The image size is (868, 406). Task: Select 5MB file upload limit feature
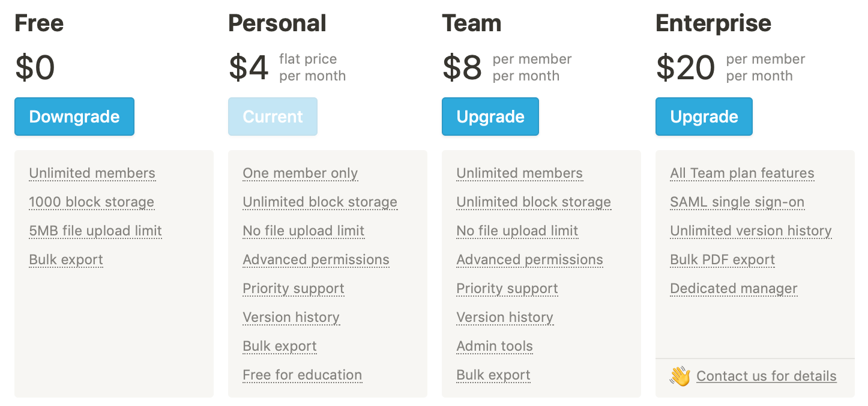click(x=95, y=231)
